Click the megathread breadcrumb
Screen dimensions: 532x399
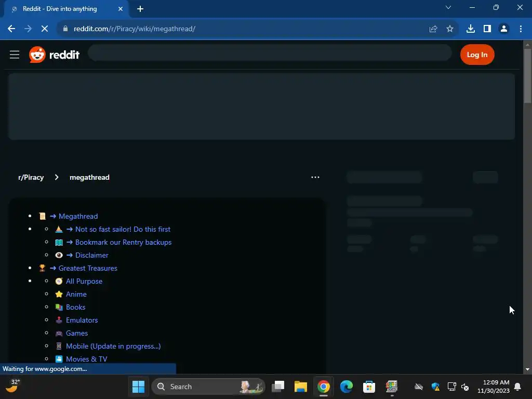tap(89, 178)
